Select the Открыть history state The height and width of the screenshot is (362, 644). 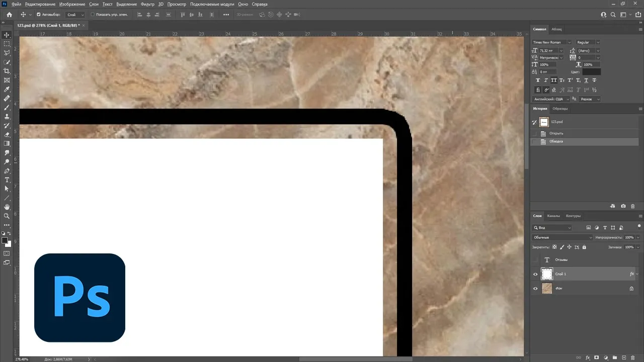click(x=585, y=134)
